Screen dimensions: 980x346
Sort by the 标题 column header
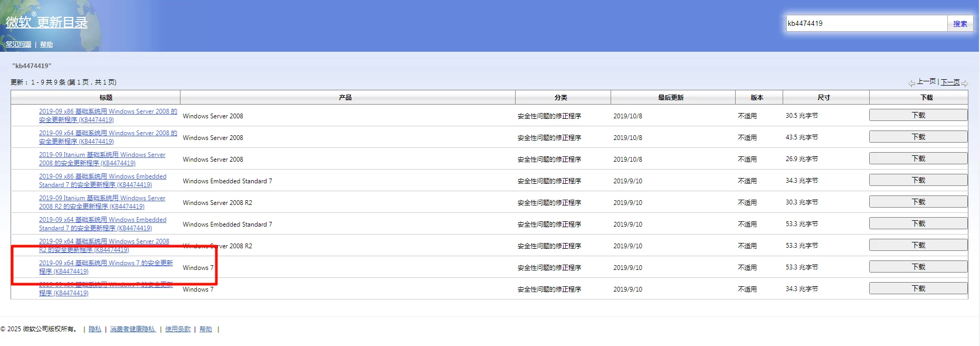pos(106,98)
